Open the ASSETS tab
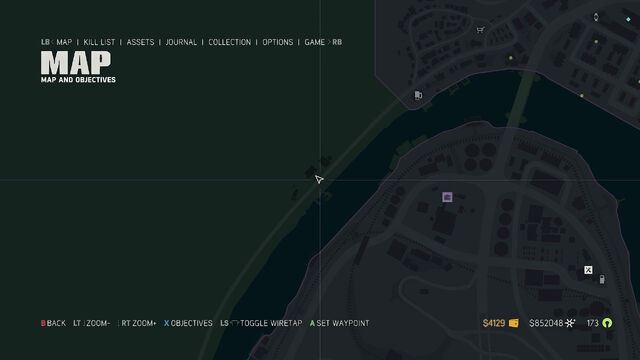Viewport: 640px width, 360px height. [140, 42]
